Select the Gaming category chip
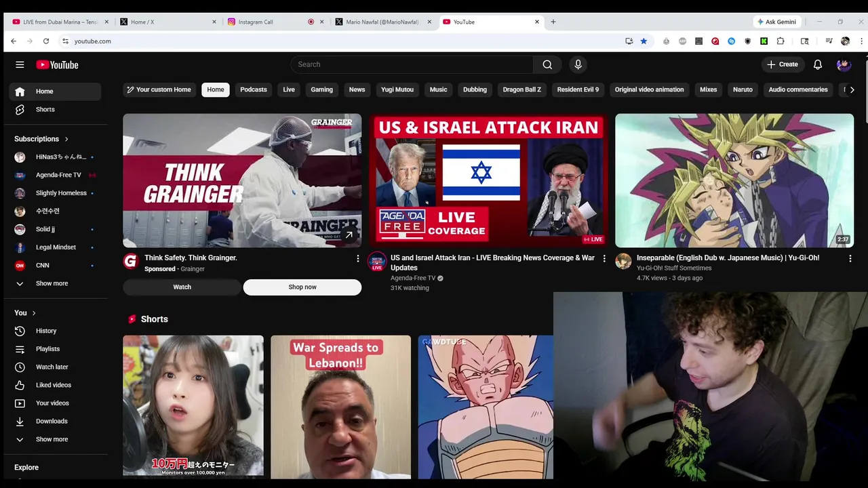 [322, 89]
